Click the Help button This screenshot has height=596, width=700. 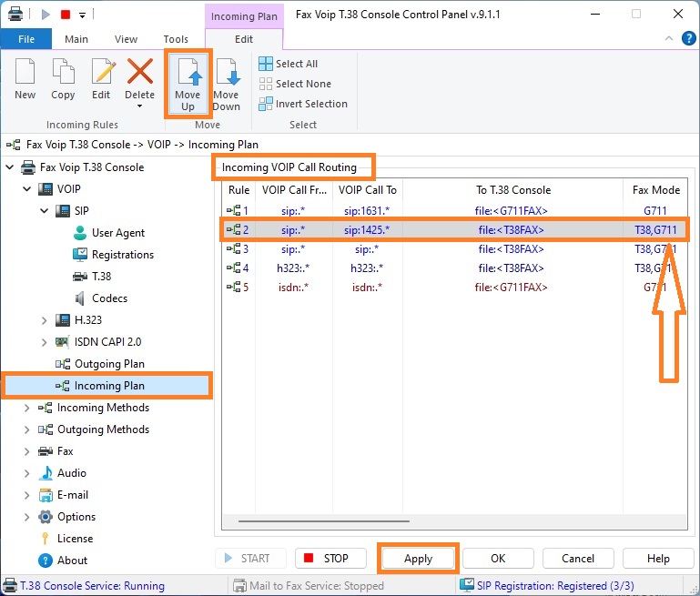(658, 559)
